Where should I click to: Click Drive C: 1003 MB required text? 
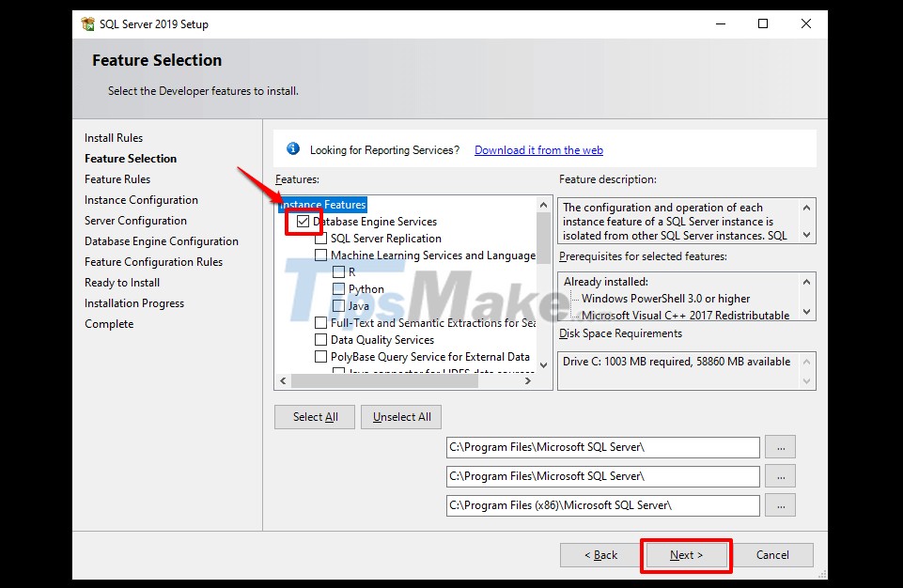tap(677, 362)
